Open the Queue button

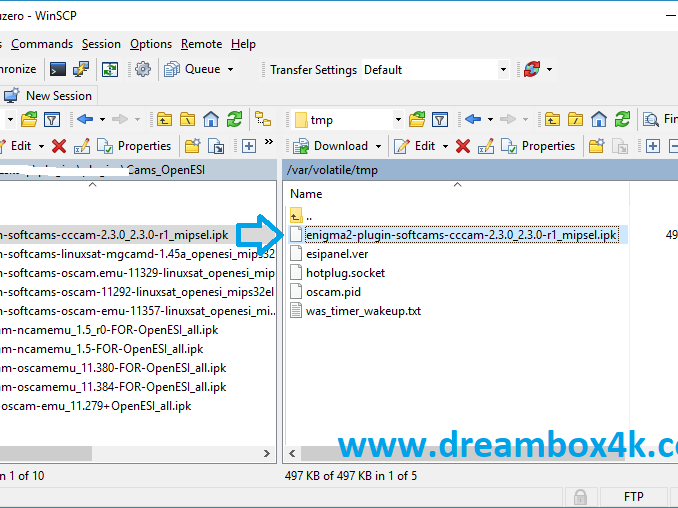click(192, 69)
